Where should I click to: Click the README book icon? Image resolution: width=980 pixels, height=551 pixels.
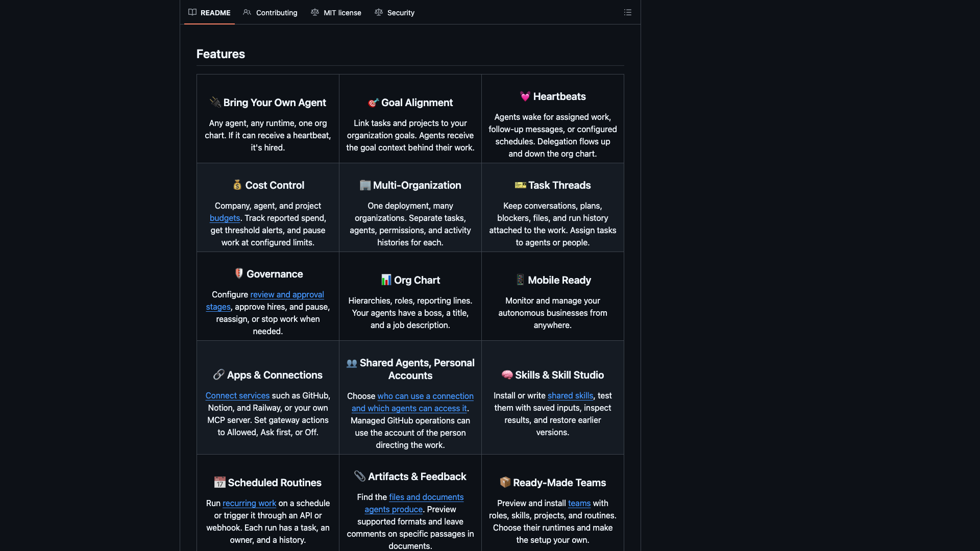[x=192, y=12]
